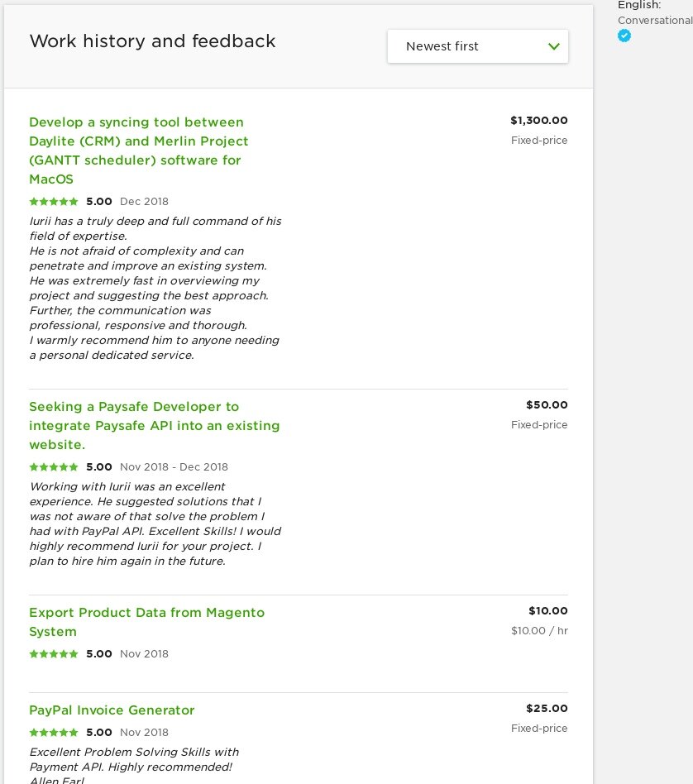This screenshot has height=784, width=693.
Task: Click the "Nov 2018 - Dec 2018" date range
Action: click(174, 467)
